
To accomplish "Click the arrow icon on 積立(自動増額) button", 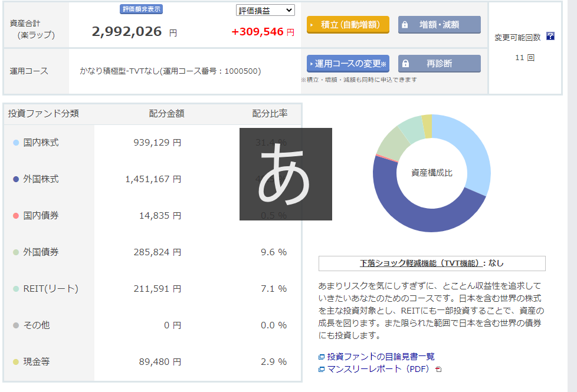I will [x=312, y=25].
